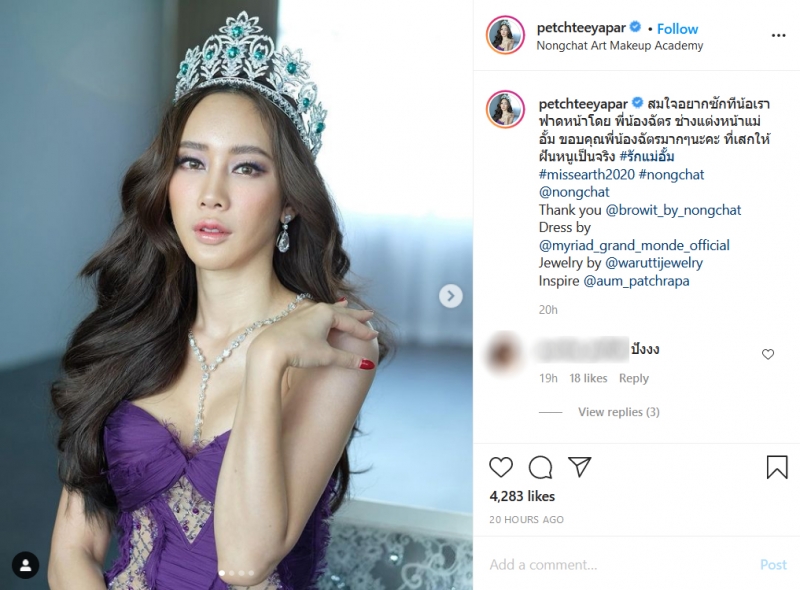Like the blurred user's comment
800x590 pixels.
[x=768, y=354]
